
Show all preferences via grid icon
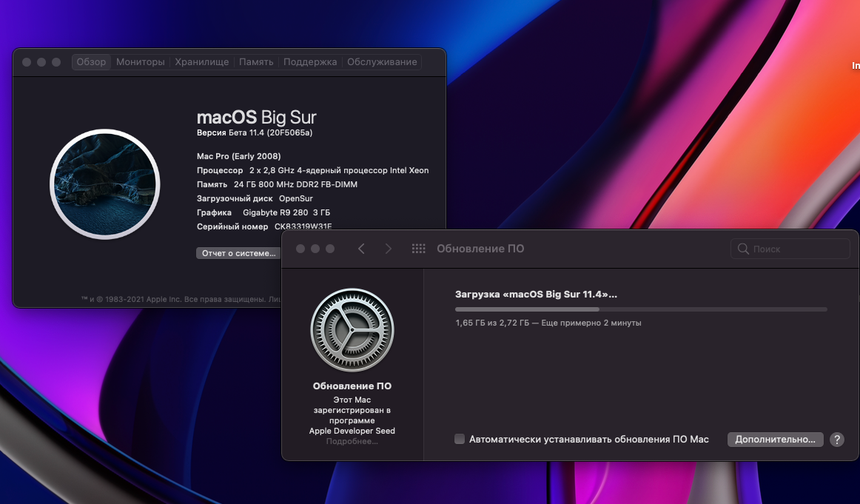click(x=418, y=249)
